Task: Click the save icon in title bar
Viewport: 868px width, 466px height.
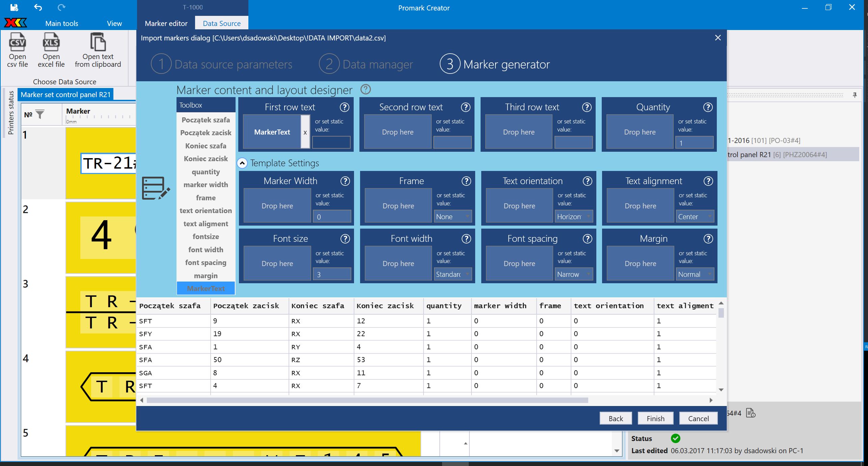Action: click(14, 7)
